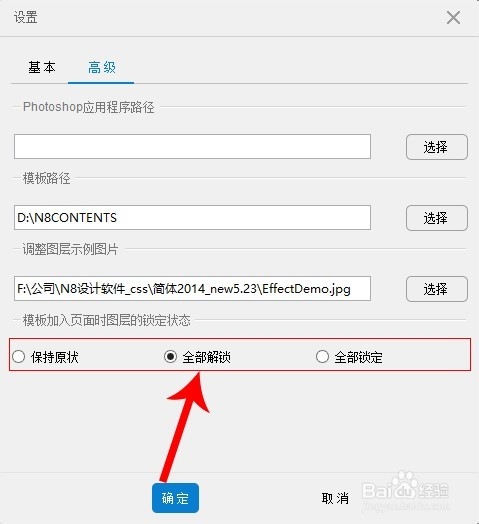479x524 pixels.
Task: Click the 模板加入页面时图层的锁定状态 group label
Action: click(x=107, y=320)
